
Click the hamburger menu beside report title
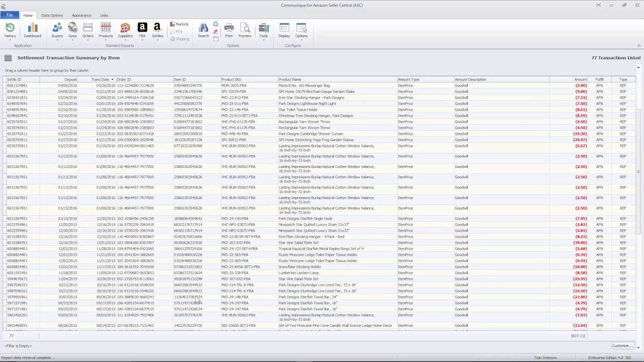(x=8, y=58)
